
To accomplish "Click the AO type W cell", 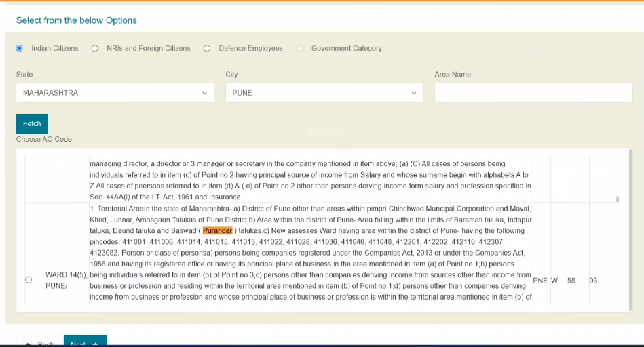I will pos(554,281).
